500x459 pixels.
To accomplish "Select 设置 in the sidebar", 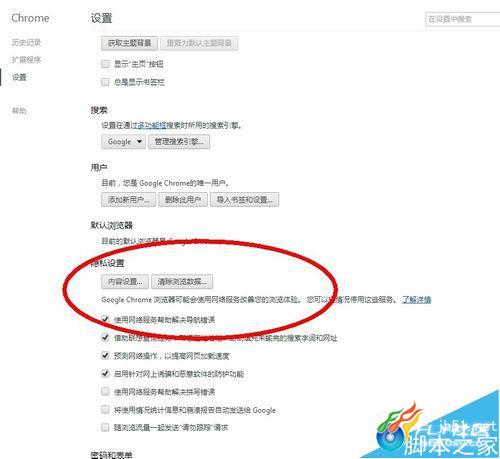I will click(x=19, y=77).
